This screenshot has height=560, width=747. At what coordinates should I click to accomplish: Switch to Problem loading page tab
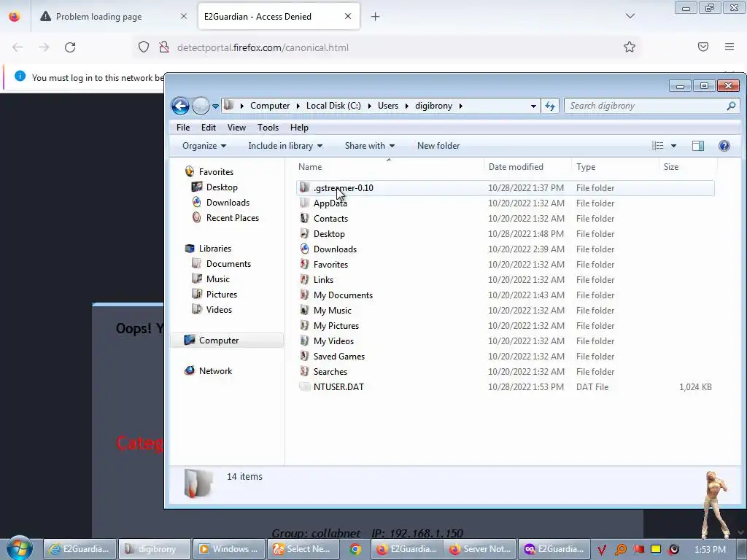click(x=113, y=17)
